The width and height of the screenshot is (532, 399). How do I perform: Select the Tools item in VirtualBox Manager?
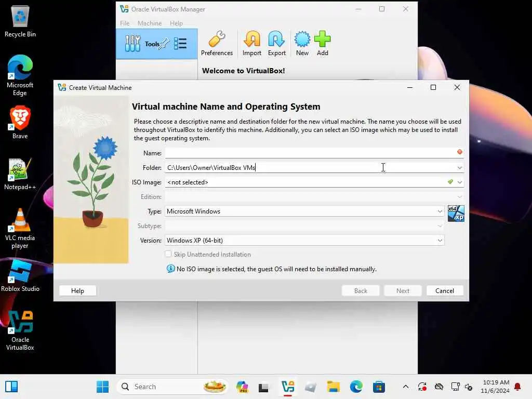coord(157,44)
